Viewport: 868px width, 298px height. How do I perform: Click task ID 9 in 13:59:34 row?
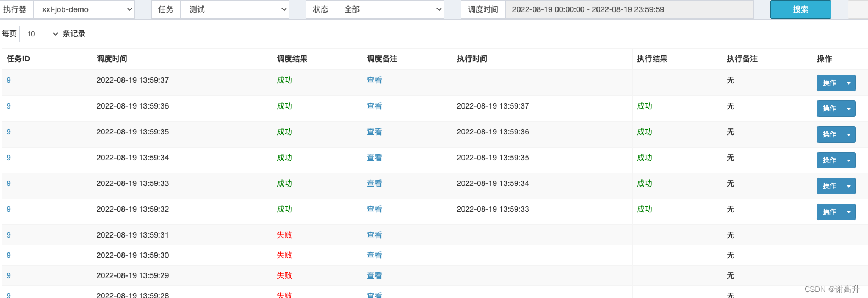tap(9, 158)
